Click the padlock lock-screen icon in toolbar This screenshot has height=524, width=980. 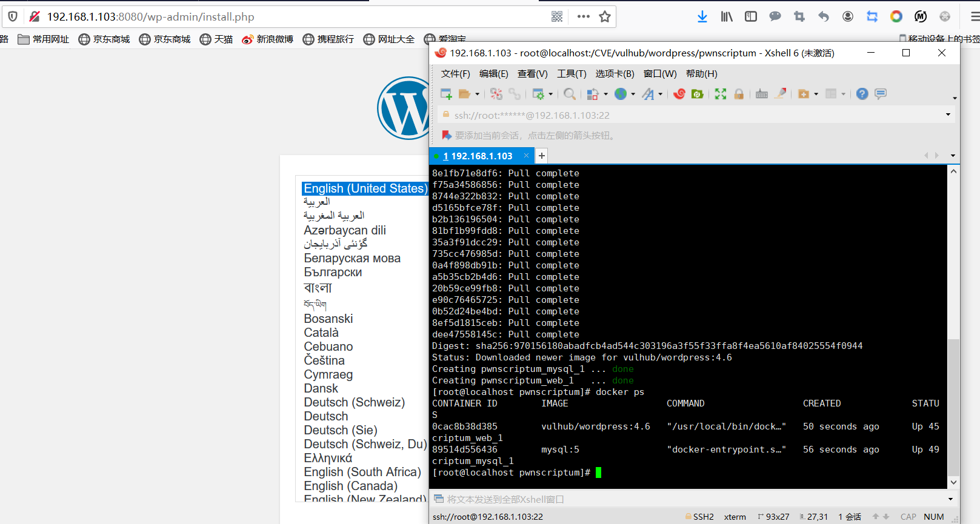click(x=739, y=94)
